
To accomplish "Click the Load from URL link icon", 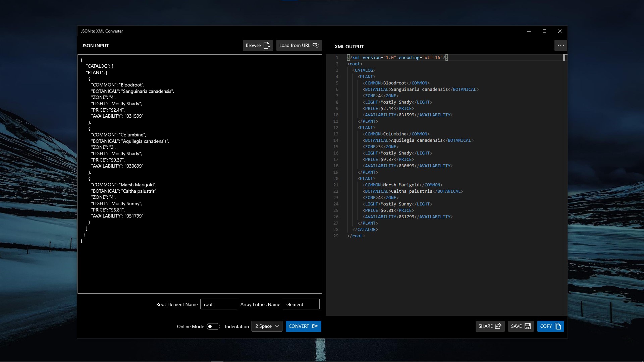I will (316, 45).
